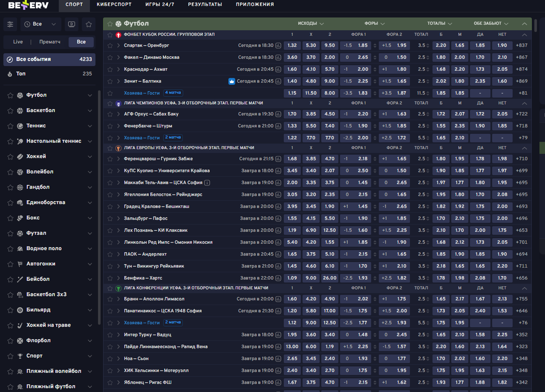545x392 pixels.
Task: Favorite Лига Чемпионов УЕФА league star
Action: pos(110,103)
